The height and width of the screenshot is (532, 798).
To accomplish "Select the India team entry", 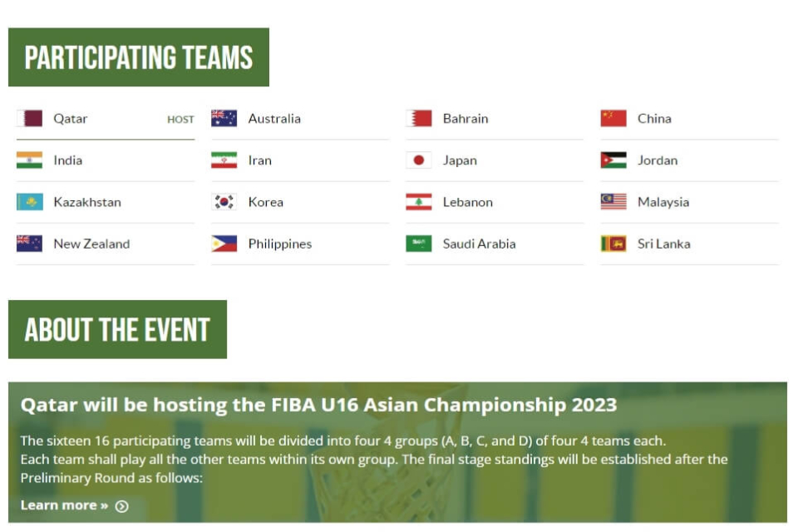I will 106,160.
